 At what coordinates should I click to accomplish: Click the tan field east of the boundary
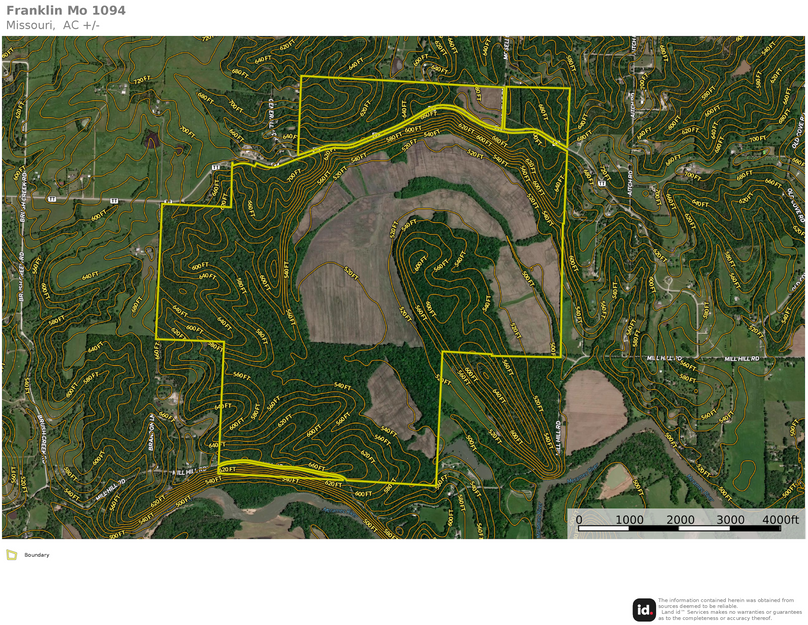tap(594, 410)
